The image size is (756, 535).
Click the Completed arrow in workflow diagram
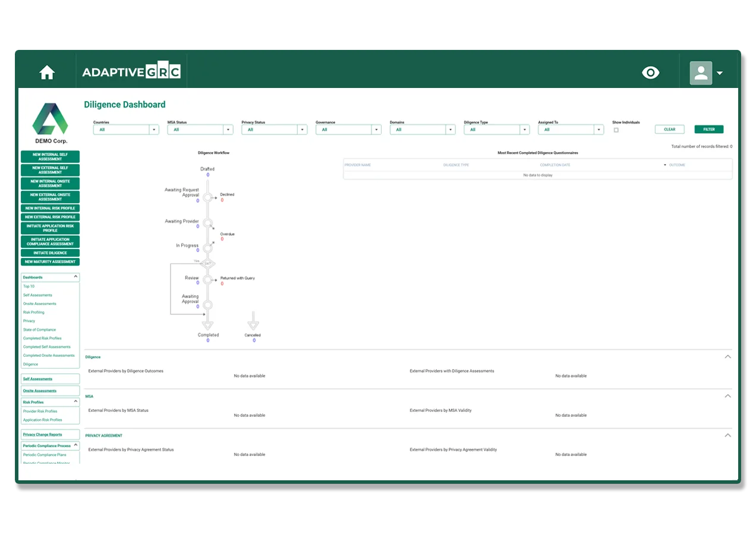(207, 325)
